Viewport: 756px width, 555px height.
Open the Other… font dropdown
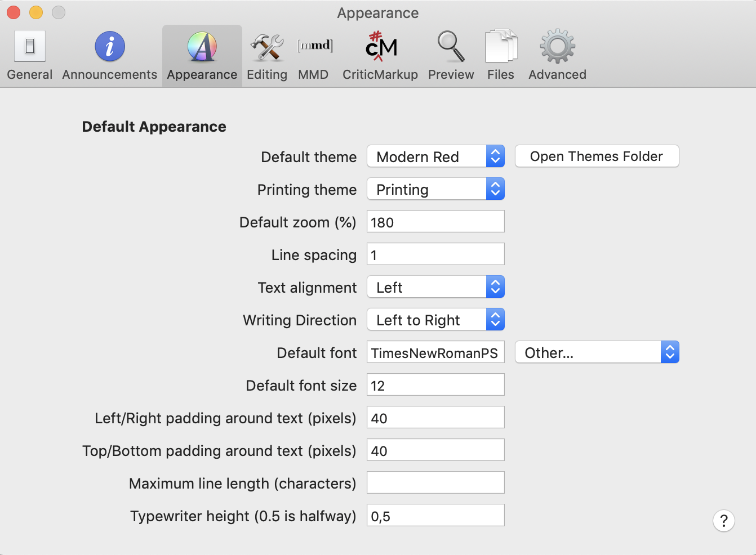[597, 352]
